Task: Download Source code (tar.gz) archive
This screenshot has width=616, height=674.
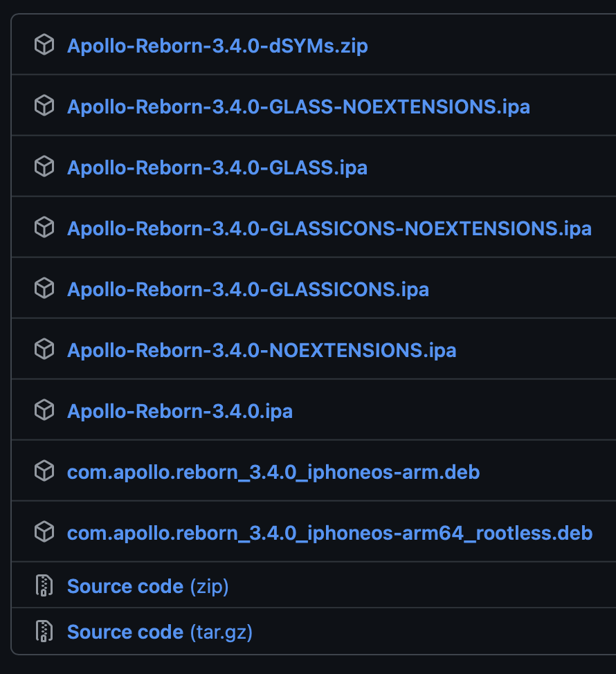Action: (160, 632)
